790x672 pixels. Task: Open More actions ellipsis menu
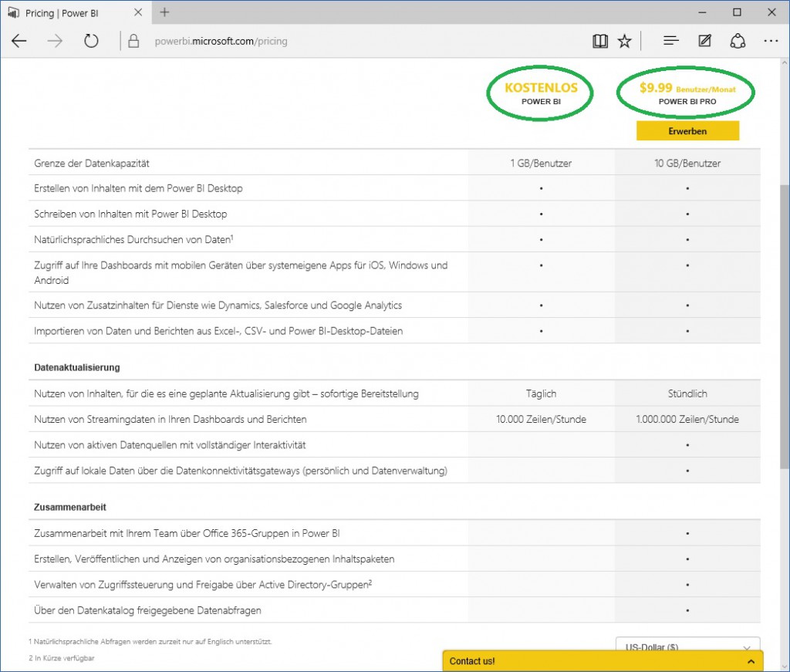coord(771,41)
